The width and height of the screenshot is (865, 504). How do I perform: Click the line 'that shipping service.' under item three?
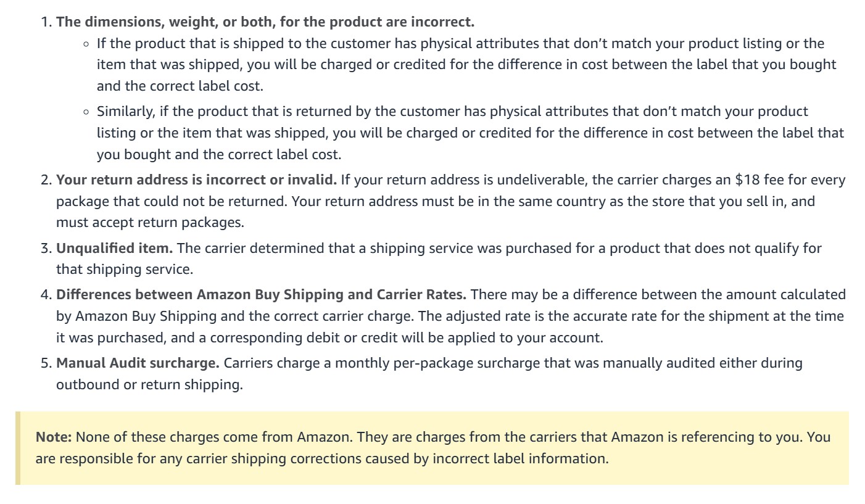point(125,270)
